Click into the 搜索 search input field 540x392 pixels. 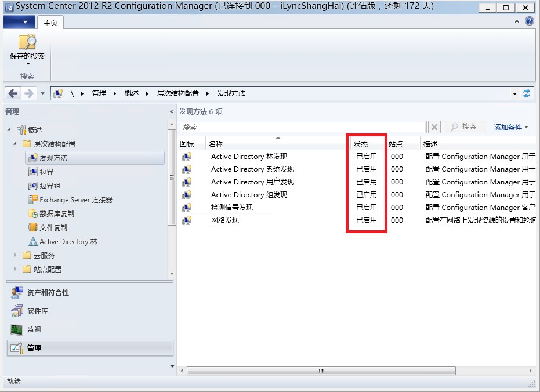tap(302, 127)
